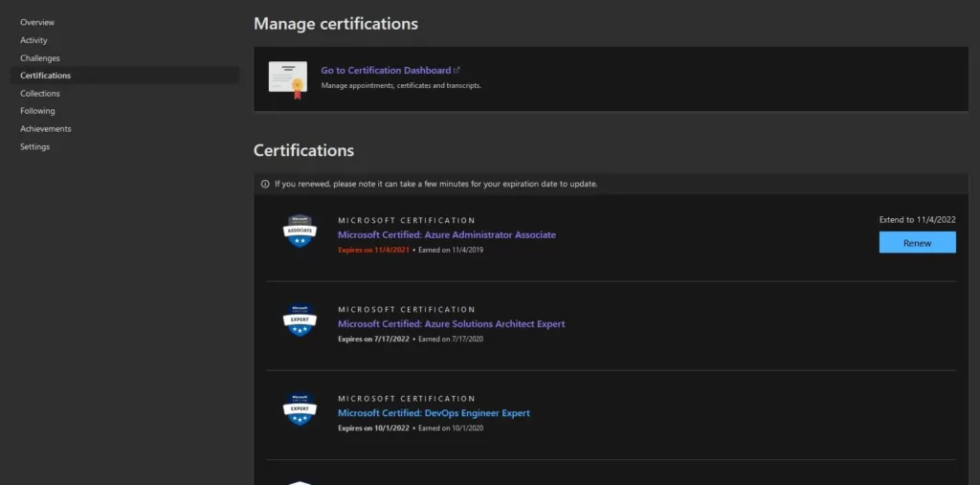Viewport: 980px width, 485px height.
Task: Click the certificate icon beside Certification Dashboard
Action: 288,79
